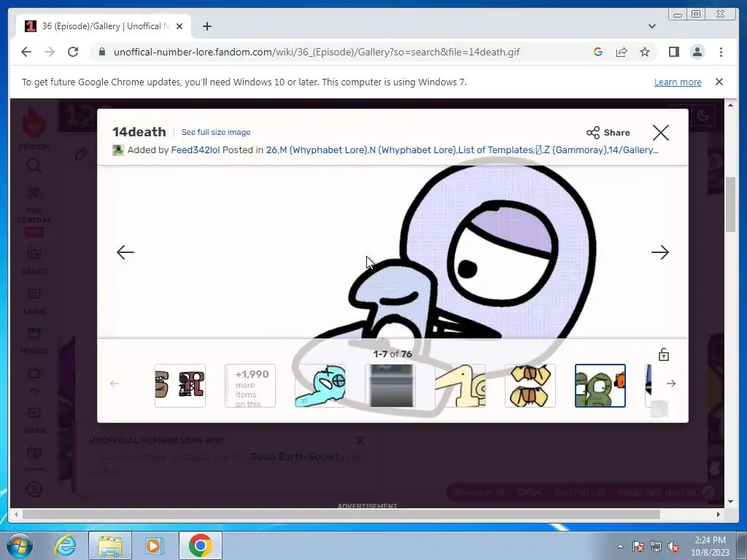Show previous image with left arrow
This screenshot has height=560, width=747.
[x=125, y=252]
